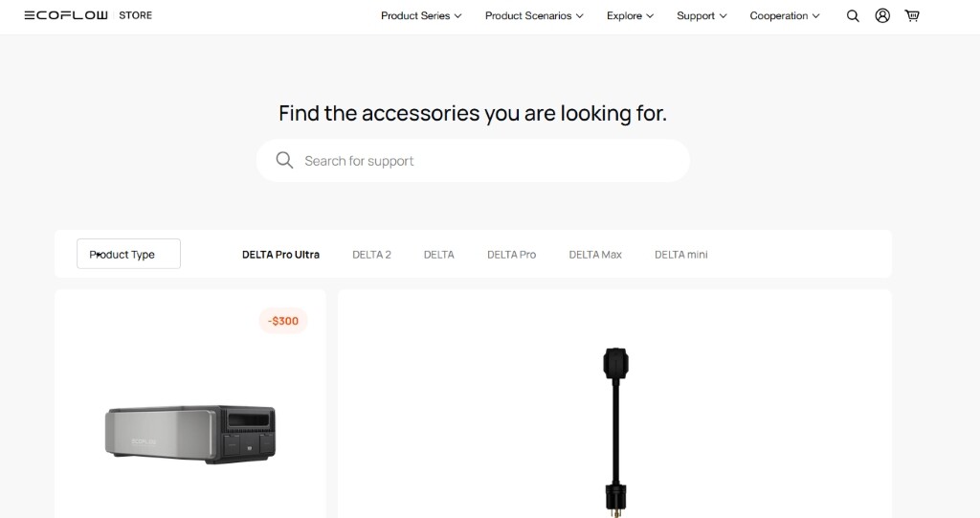The height and width of the screenshot is (518, 980).
Task: Open the Cooperation menu
Action: (x=785, y=15)
